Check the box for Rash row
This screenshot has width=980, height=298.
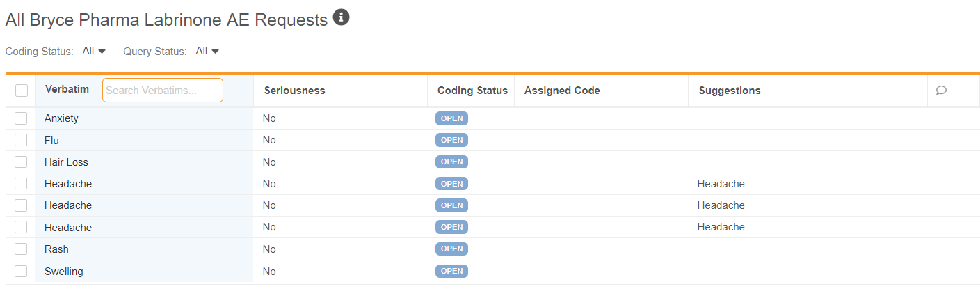point(21,249)
